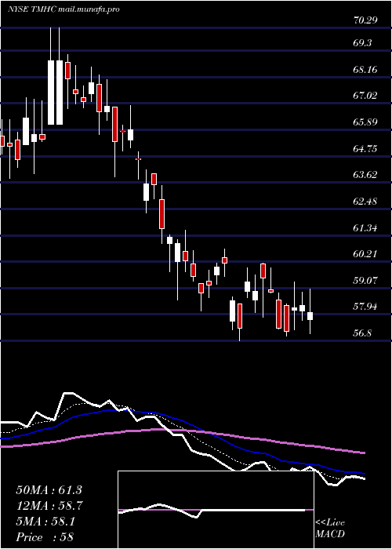Screen dimensions: 392x549
Task: Select the 67.02 price axis label
Action: pos(365,96)
